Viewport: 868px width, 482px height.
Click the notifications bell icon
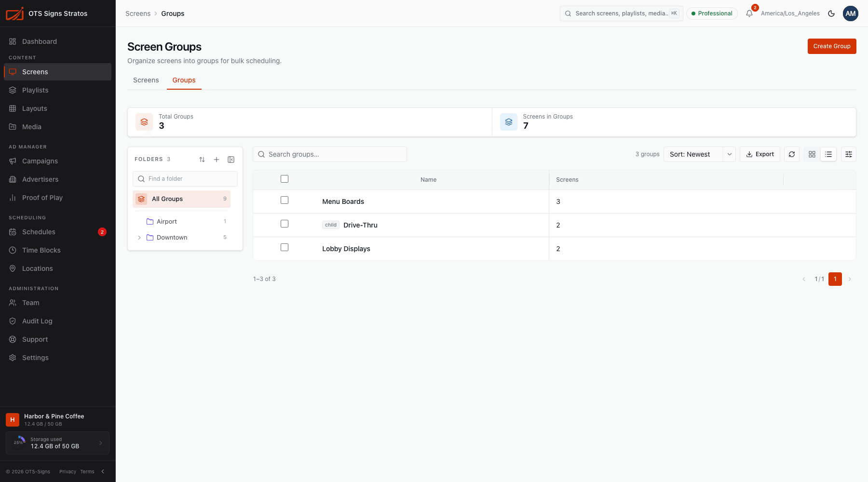pos(749,13)
